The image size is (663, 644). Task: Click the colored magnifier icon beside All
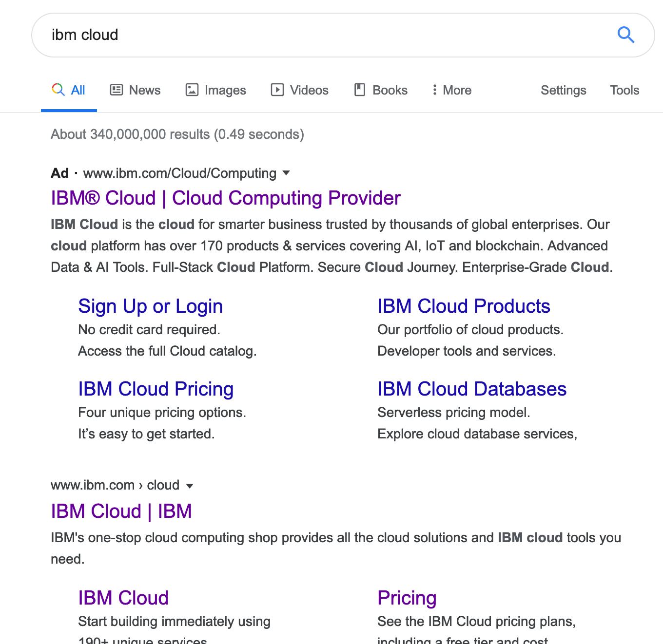coord(58,90)
